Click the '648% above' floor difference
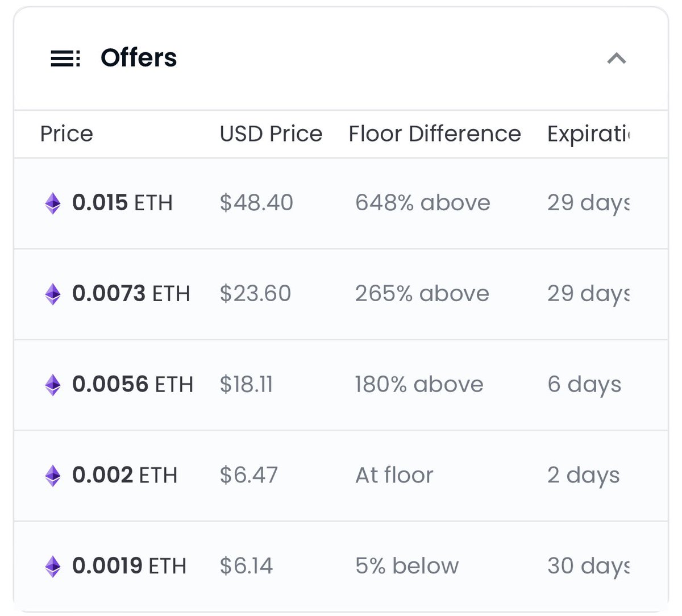This screenshot has width=682, height=616. pos(423,203)
